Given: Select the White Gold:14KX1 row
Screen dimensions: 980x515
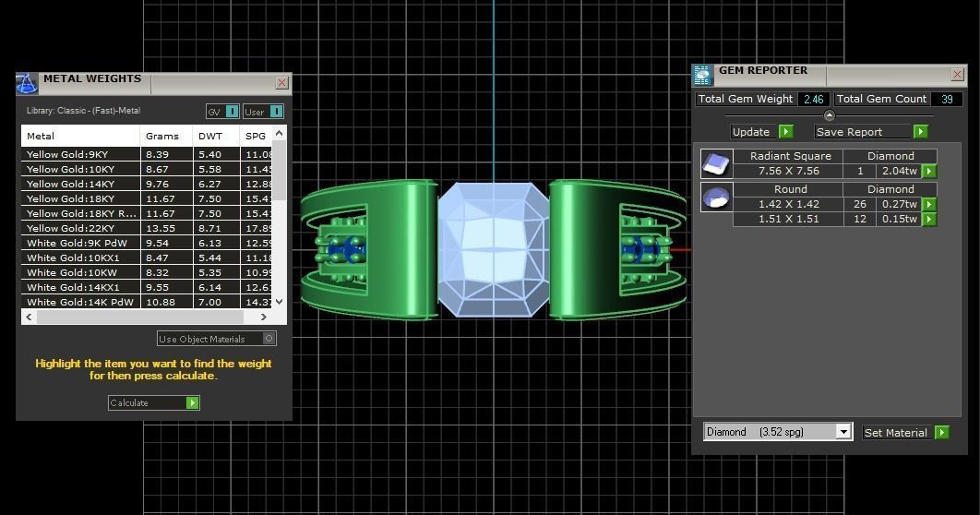Looking at the screenshot, I should pos(146,288).
